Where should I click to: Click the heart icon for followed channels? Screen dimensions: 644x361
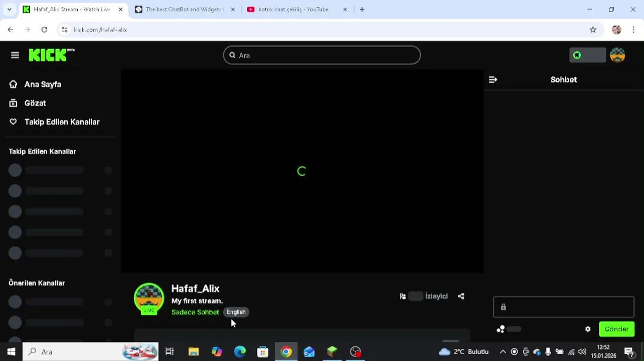pos(14,122)
